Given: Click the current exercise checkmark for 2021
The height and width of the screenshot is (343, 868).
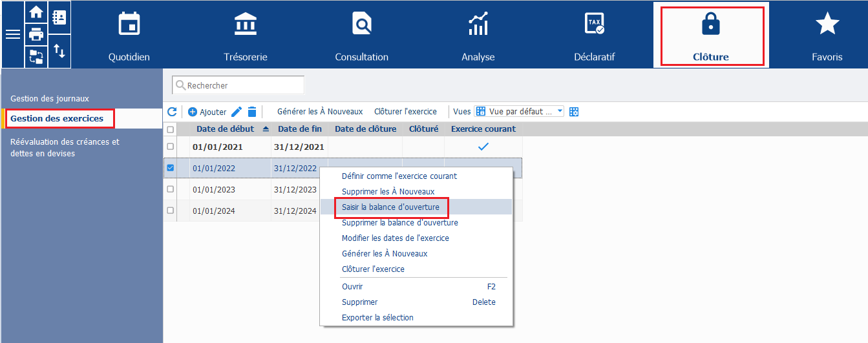Looking at the screenshot, I should click(483, 147).
